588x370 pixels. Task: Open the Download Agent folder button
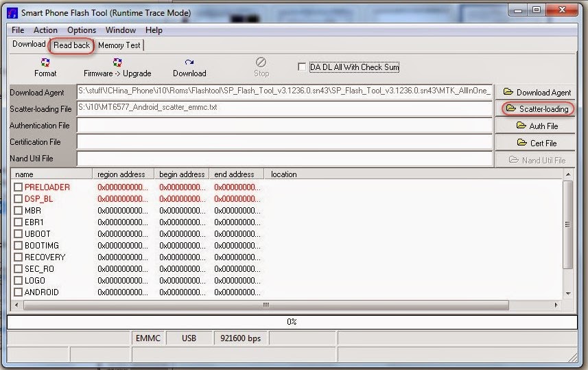(x=536, y=92)
